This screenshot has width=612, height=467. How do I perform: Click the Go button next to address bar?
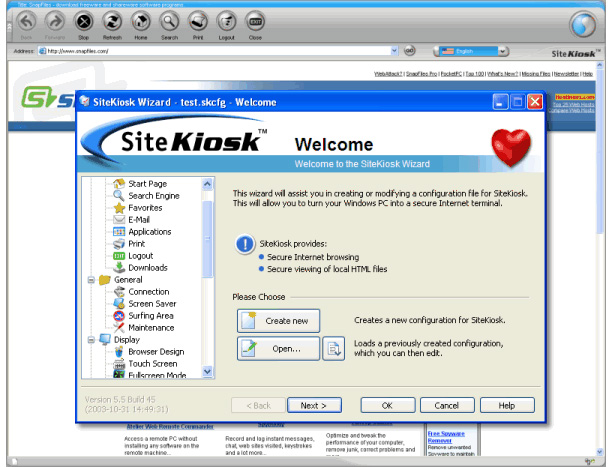coord(409,51)
